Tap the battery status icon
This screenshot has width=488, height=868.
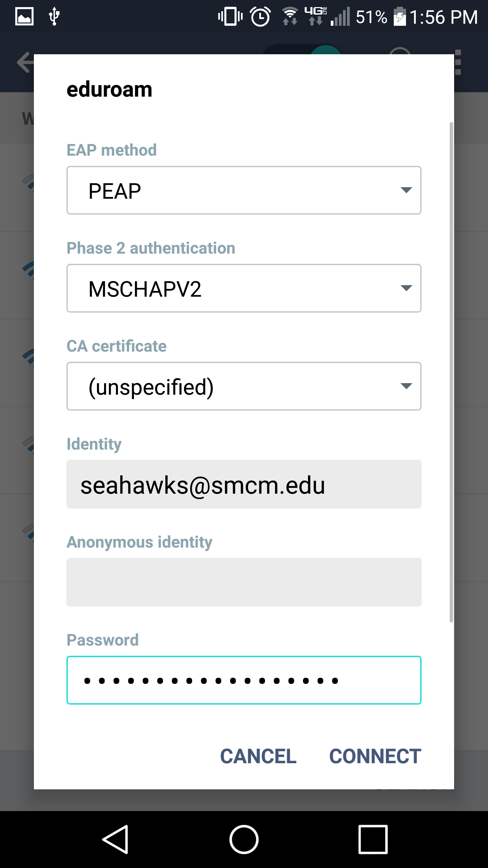(400, 16)
